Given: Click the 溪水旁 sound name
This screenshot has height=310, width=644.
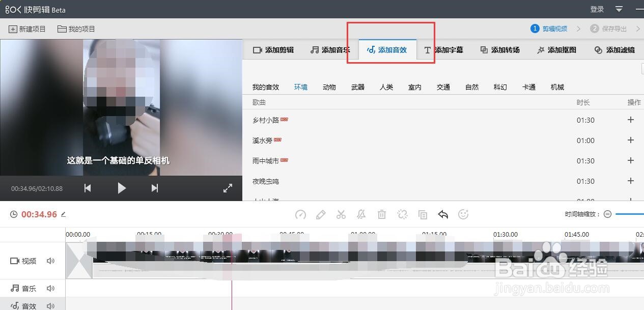Looking at the screenshot, I should (262, 140).
